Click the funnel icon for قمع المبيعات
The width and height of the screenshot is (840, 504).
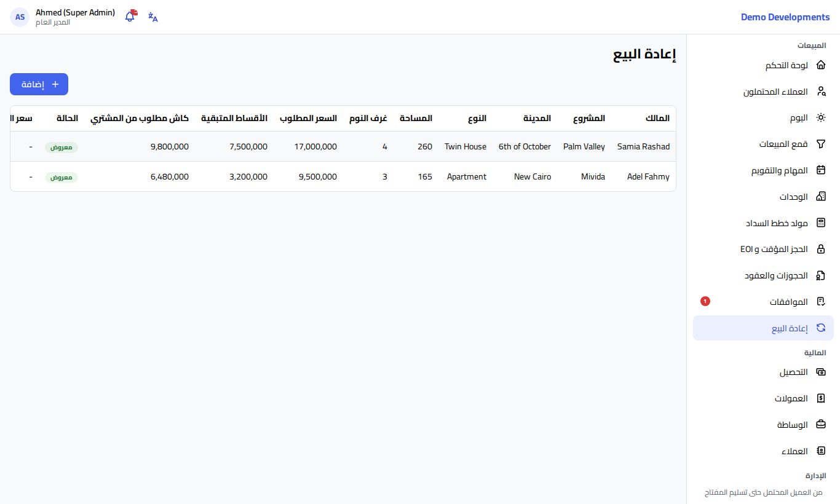click(820, 144)
